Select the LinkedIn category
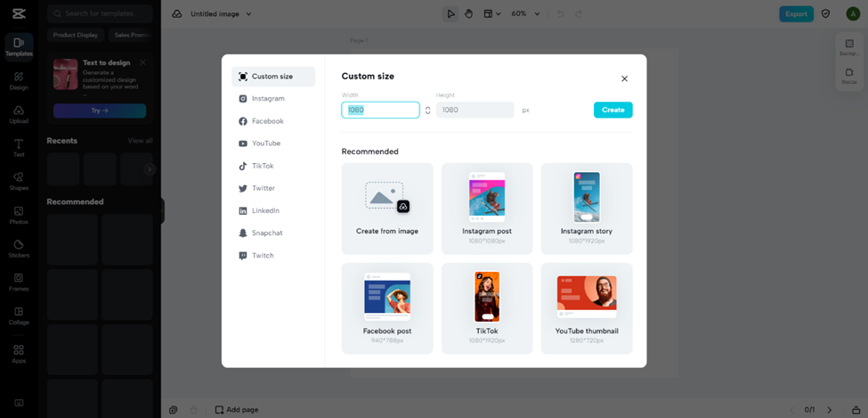Image resolution: width=868 pixels, height=418 pixels. [273, 210]
